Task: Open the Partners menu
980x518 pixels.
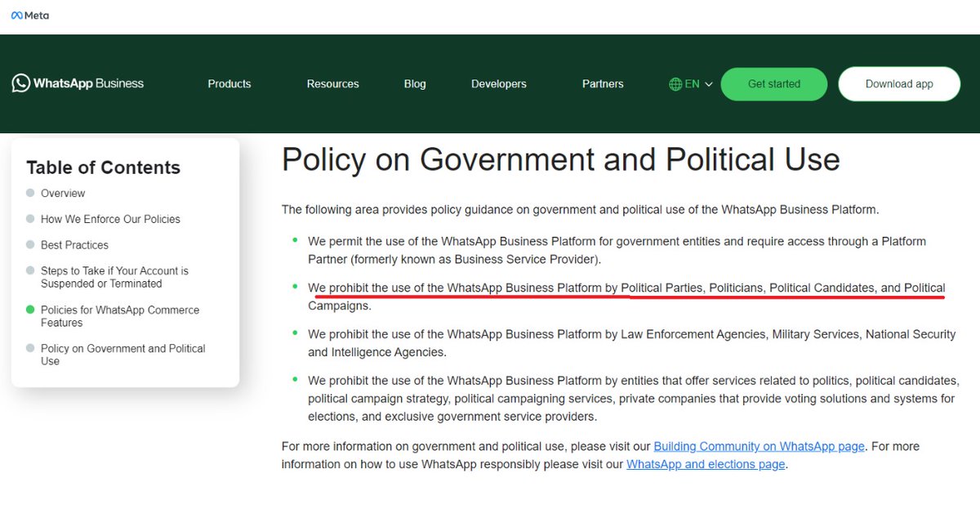Action: click(603, 84)
